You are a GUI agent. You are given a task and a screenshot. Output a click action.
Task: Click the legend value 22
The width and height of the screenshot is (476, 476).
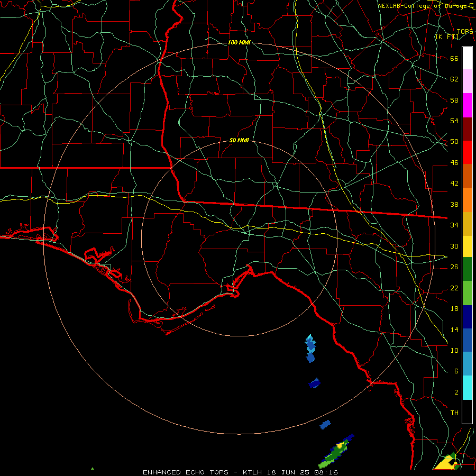pos(454,288)
